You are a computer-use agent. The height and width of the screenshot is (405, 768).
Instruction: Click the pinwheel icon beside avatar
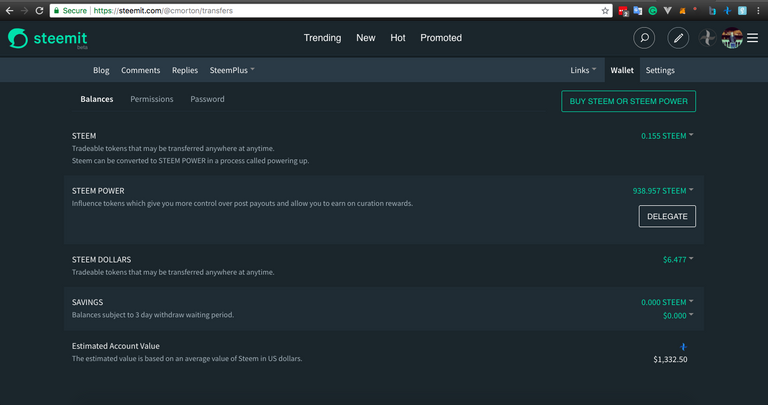[x=707, y=38]
